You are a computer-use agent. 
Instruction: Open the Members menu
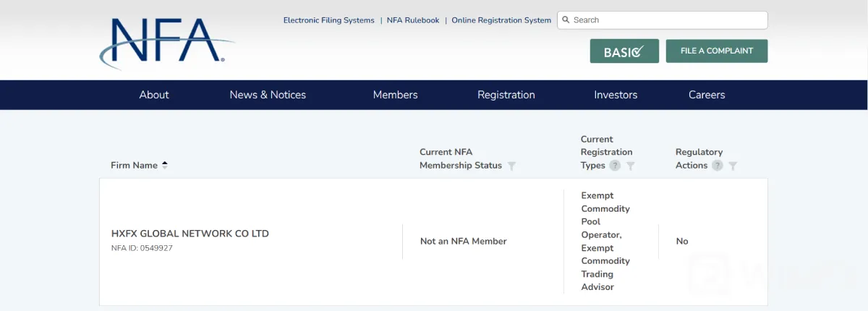tap(396, 95)
